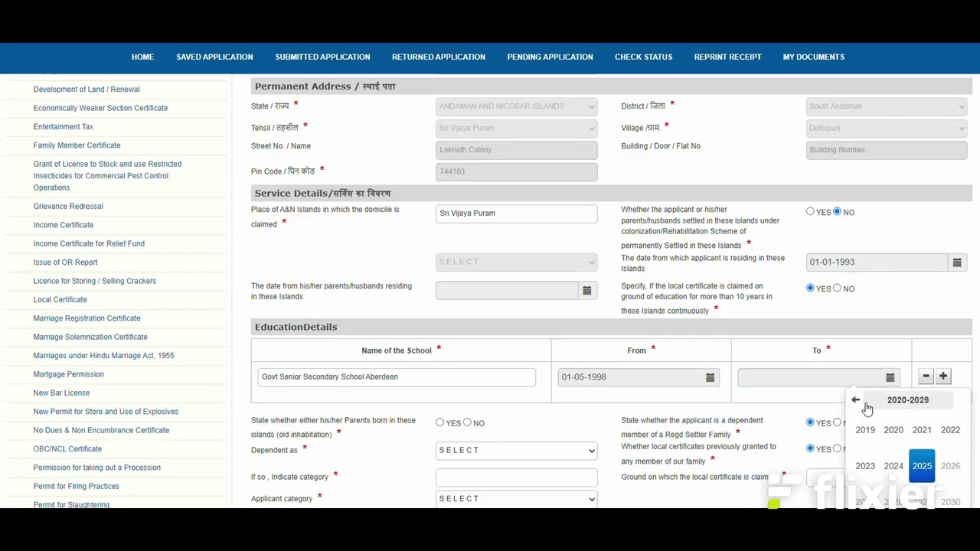
Task: Open REPRINT RECEIPT menu
Action: point(727,57)
